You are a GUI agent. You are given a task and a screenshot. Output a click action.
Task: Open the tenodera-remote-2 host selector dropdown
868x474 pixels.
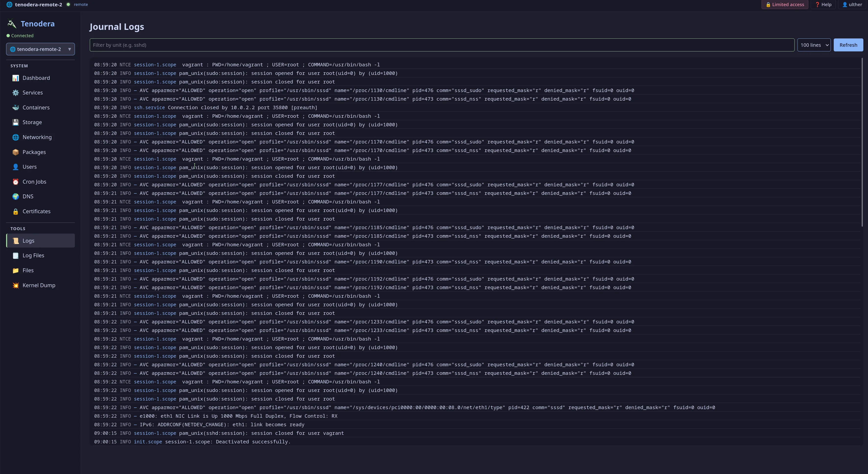click(40, 49)
